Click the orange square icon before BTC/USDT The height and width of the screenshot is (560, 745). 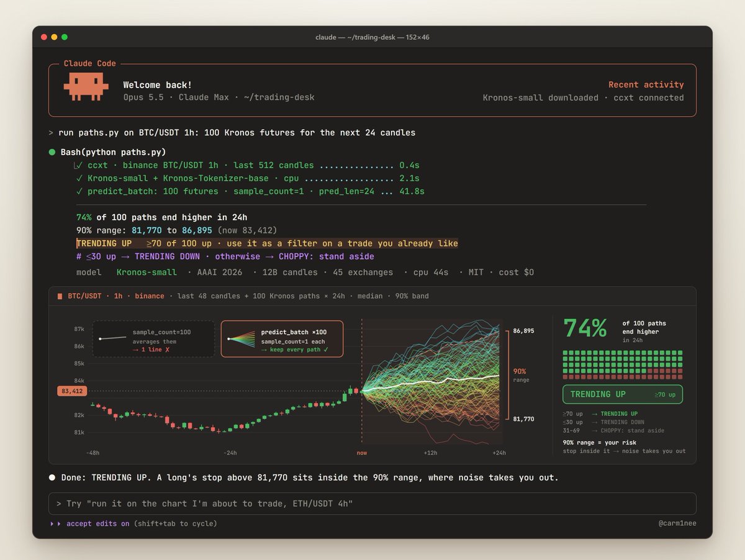[60, 296]
